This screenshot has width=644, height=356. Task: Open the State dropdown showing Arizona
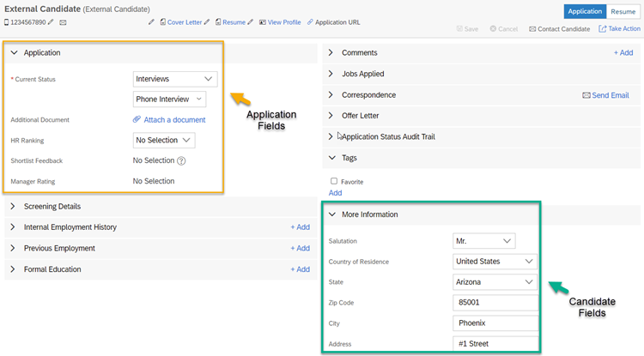(495, 282)
